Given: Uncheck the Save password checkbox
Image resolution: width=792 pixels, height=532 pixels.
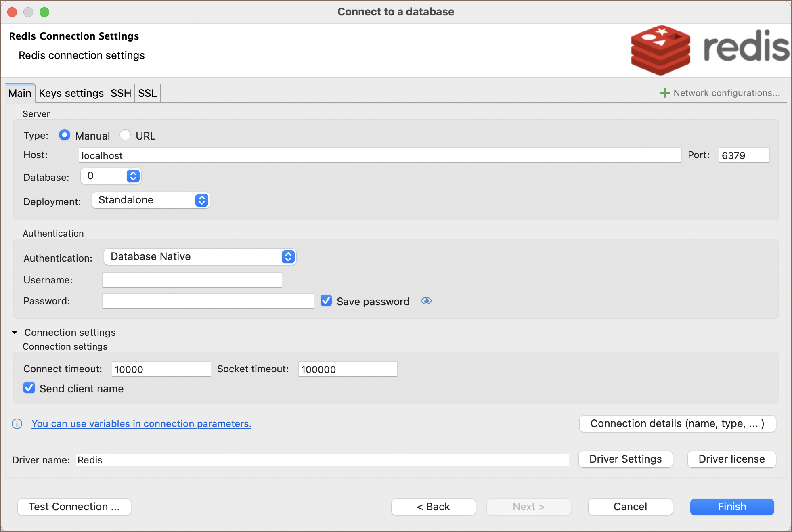Looking at the screenshot, I should 326,301.
